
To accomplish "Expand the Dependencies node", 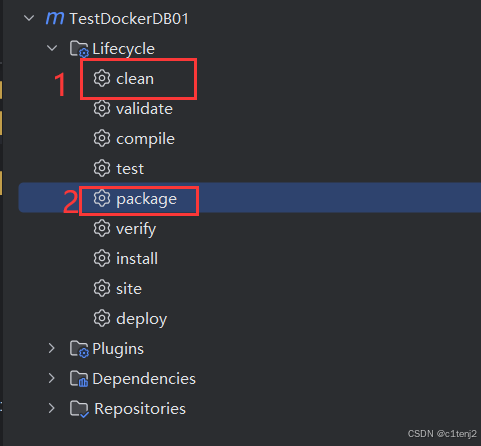I will 51,378.
